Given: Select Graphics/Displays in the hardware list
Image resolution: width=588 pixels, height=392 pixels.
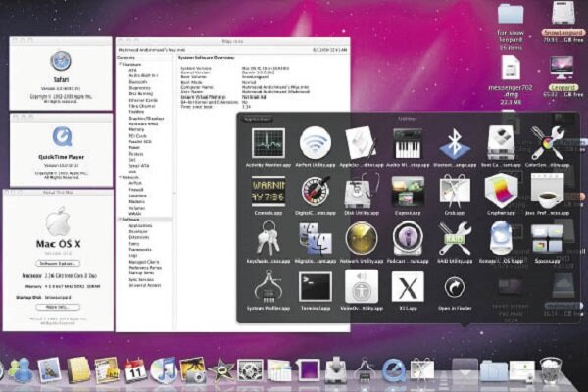Looking at the screenshot, I should [146, 118].
